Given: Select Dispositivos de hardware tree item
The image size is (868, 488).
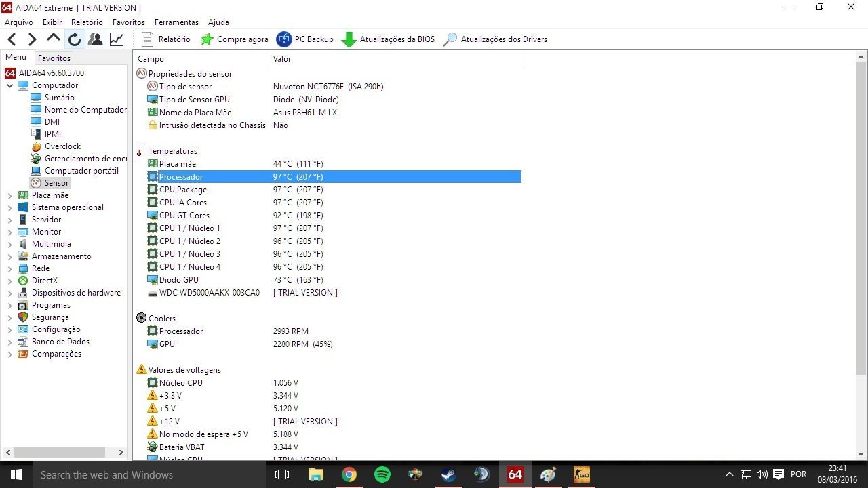Looking at the screenshot, I should 76,293.
